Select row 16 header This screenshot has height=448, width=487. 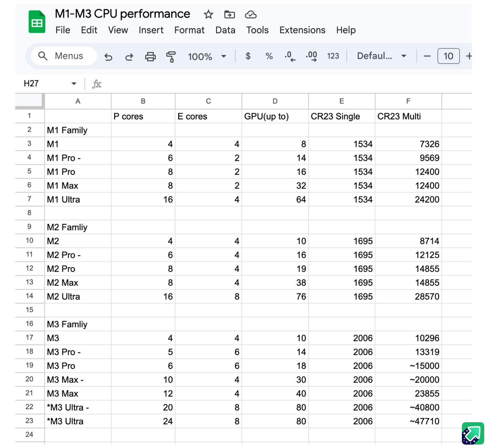click(x=30, y=324)
